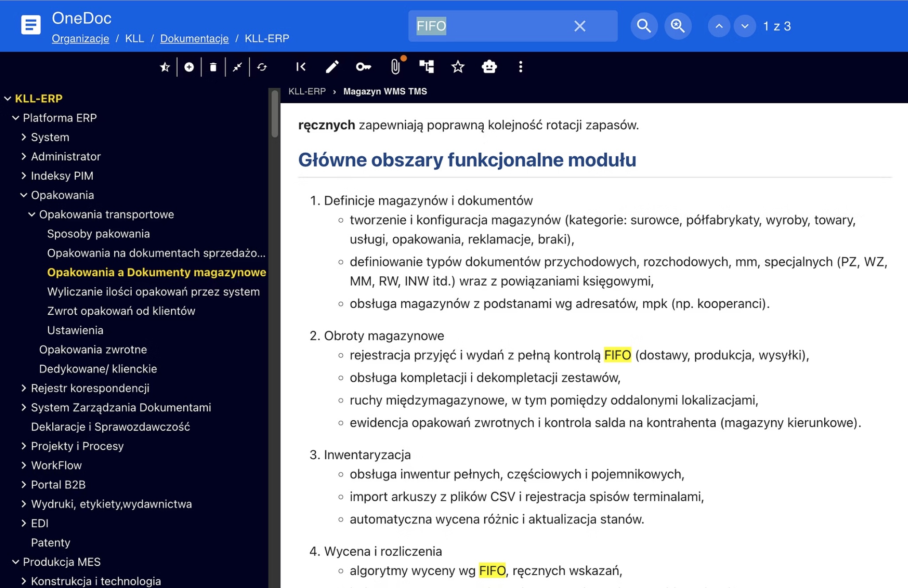Collapse sidebar with the go-to-first arrow icon
The height and width of the screenshot is (588, 908).
click(x=301, y=67)
